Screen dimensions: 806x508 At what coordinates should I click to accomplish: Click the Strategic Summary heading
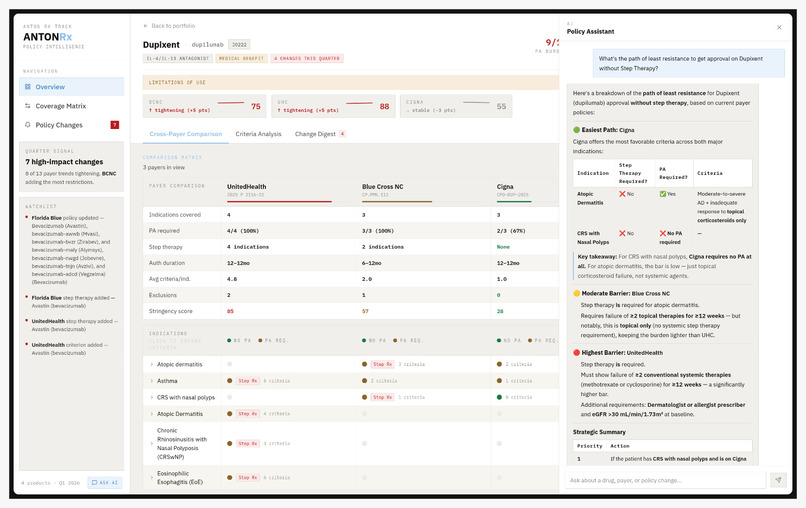coord(599,432)
